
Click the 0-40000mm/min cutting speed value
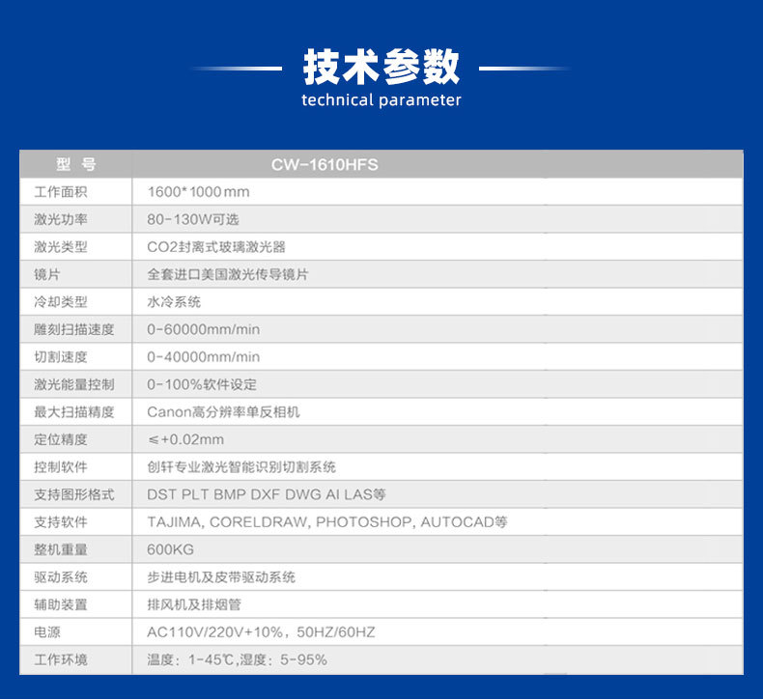pyautogui.click(x=203, y=357)
